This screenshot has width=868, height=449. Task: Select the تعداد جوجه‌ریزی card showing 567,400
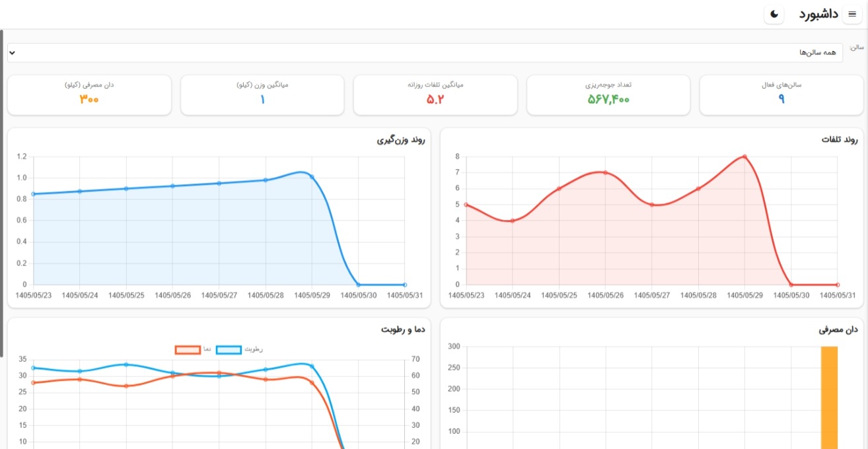click(608, 95)
